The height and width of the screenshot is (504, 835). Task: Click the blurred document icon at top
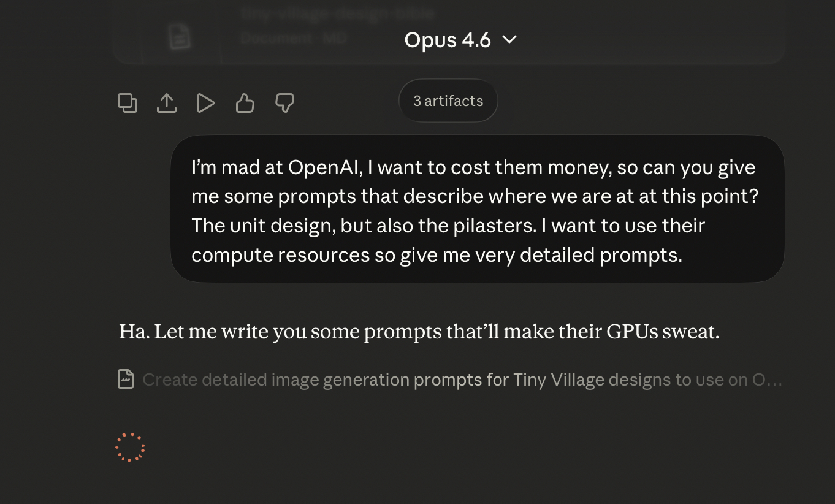click(180, 37)
